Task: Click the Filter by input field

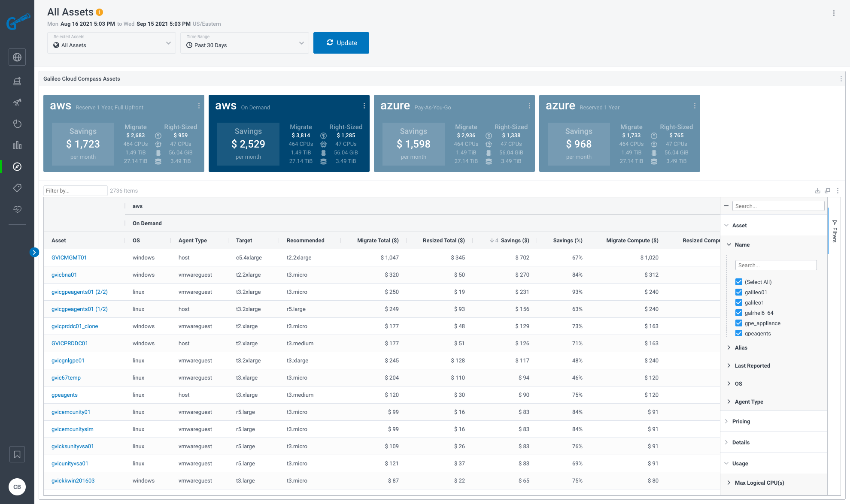Action: pyautogui.click(x=75, y=191)
